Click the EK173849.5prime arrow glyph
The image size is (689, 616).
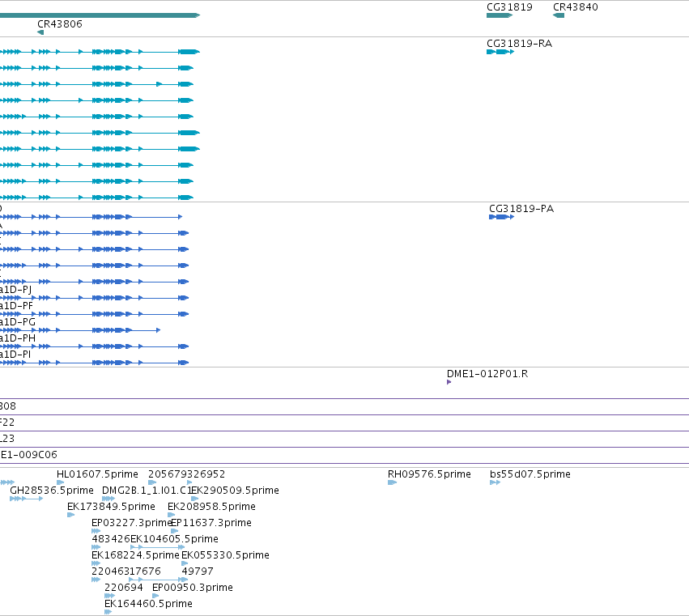pyautogui.click(x=70, y=515)
